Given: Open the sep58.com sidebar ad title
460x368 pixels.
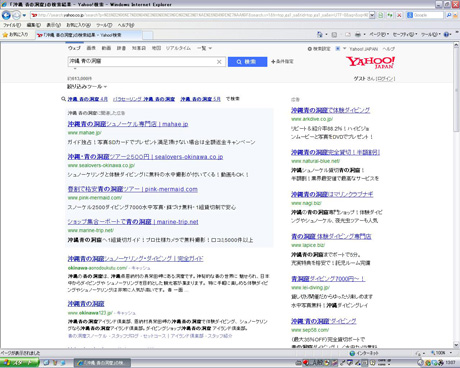Looking at the screenshot, I should (324, 321).
